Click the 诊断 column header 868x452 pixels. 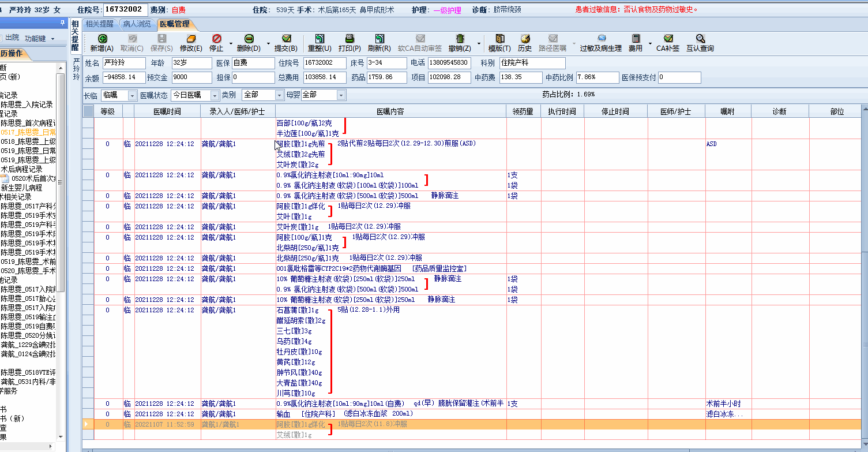click(780, 111)
